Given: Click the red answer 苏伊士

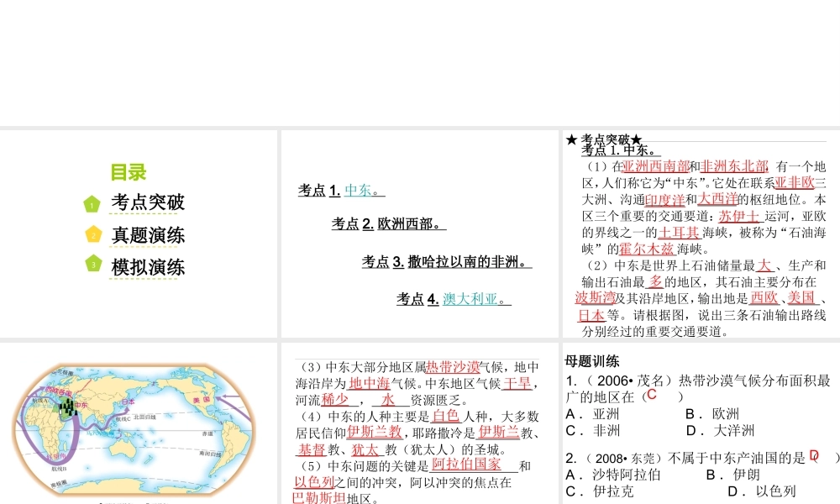Looking at the screenshot, I should tap(738, 217).
